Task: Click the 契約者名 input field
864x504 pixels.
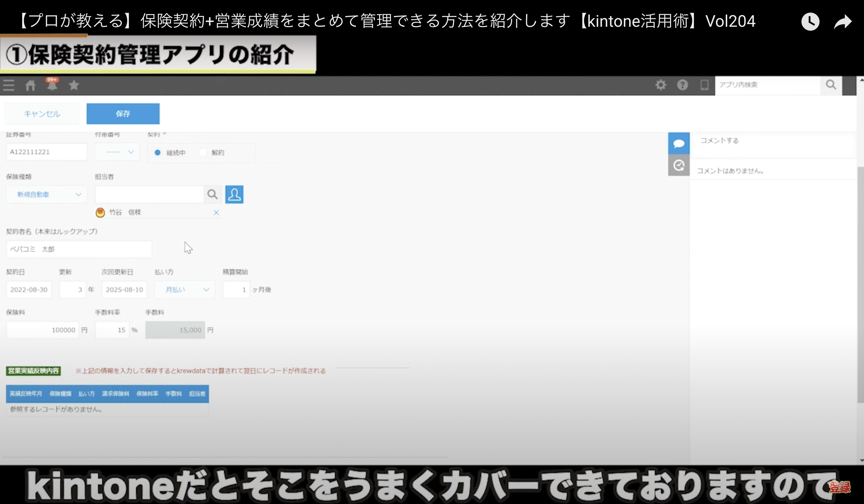Action: pyautogui.click(x=79, y=249)
